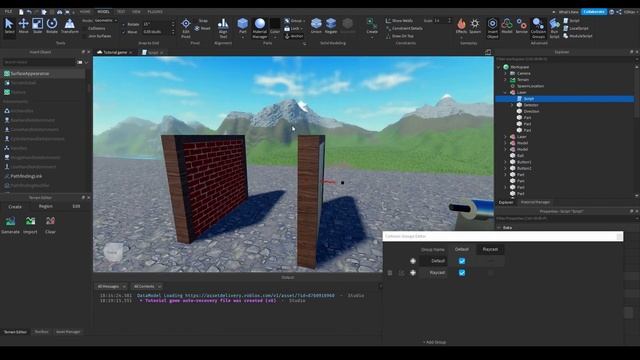640x360 pixels.
Task: Activate the Scale tool
Action: [x=37, y=26]
